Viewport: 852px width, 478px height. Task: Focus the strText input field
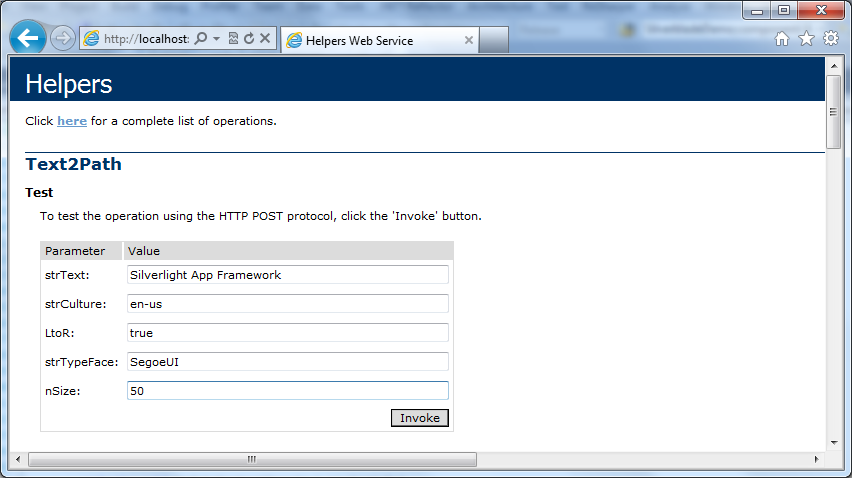point(287,275)
